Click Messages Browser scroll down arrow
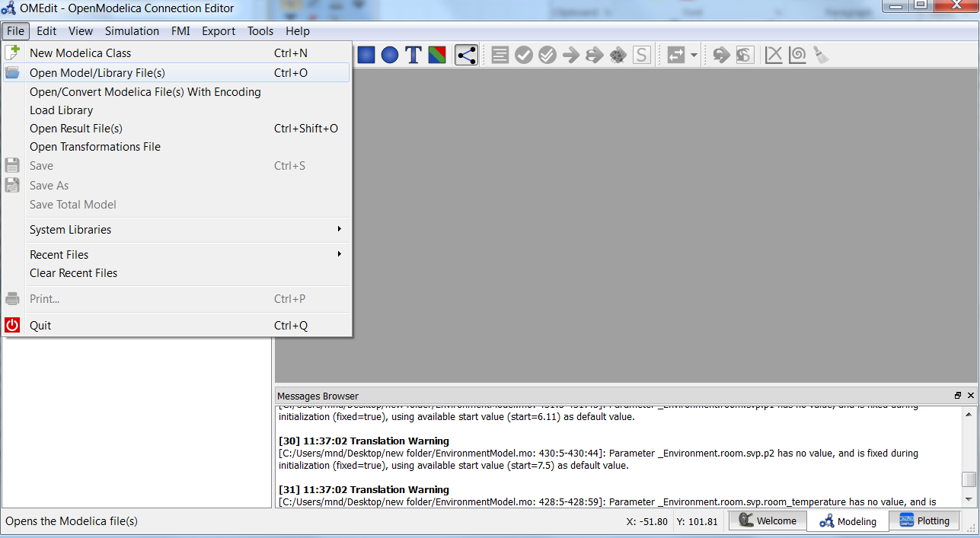980x538 pixels. pyautogui.click(x=969, y=500)
